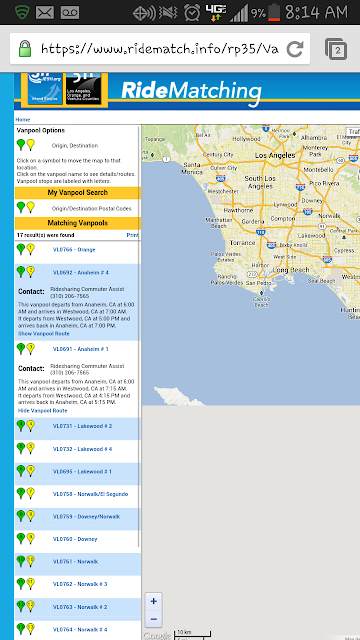360x640 pixels.
Task: Click green origin pin for Anaheim # 4
Action: (x=21, y=271)
